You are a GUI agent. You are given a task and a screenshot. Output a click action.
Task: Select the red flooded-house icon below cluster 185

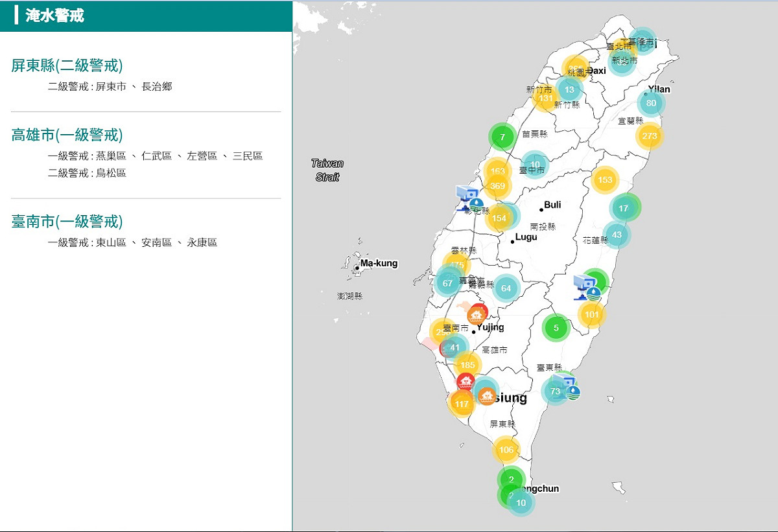pos(466,382)
